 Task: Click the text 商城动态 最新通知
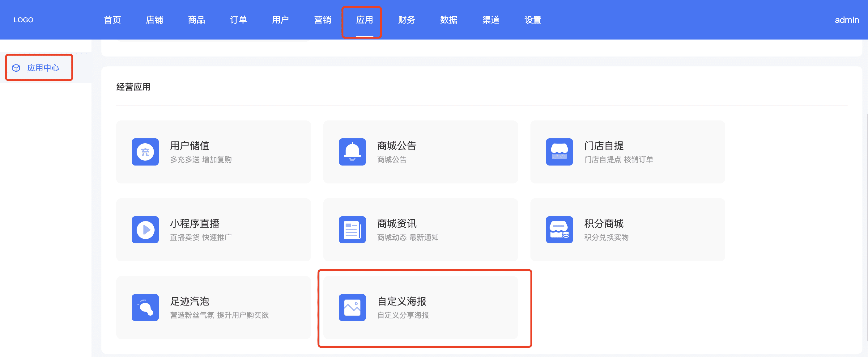[408, 237]
